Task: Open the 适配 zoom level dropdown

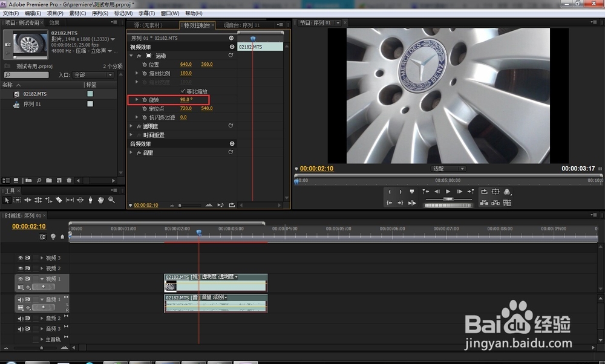Action: click(x=448, y=169)
